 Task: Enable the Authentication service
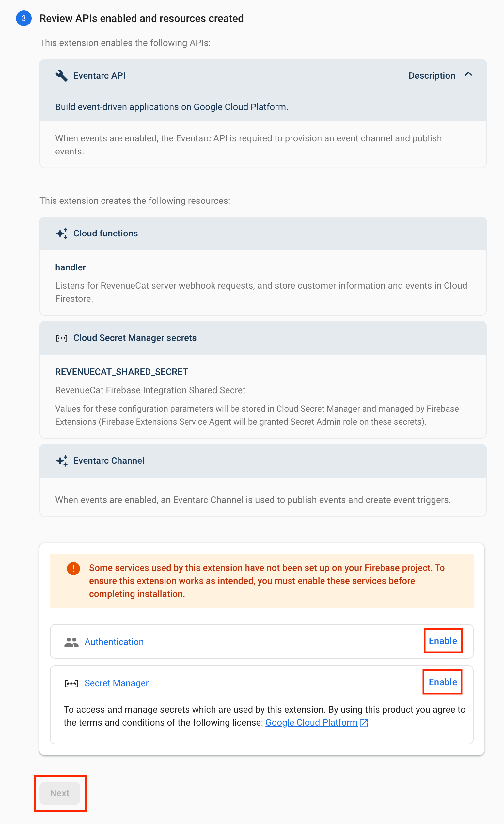click(443, 641)
